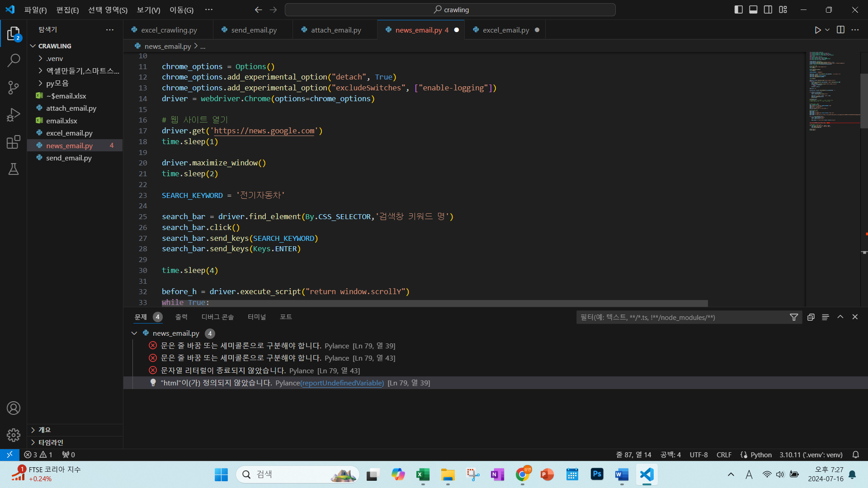Go to line via 줄 87, 열 14
This screenshot has height=488, width=868.
tap(633, 455)
